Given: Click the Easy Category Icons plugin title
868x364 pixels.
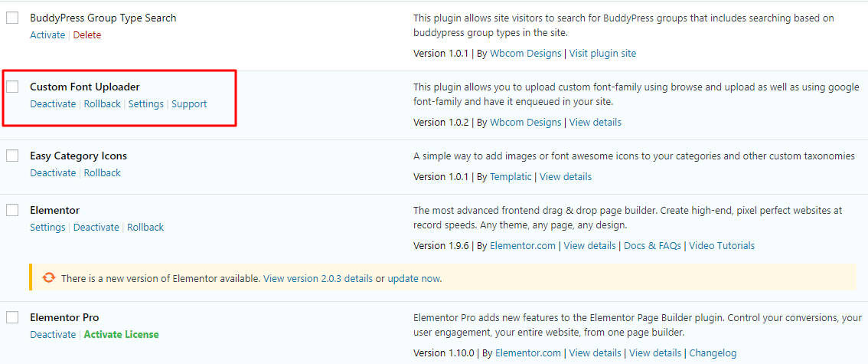Looking at the screenshot, I should pyautogui.click(x=78, y=156).
